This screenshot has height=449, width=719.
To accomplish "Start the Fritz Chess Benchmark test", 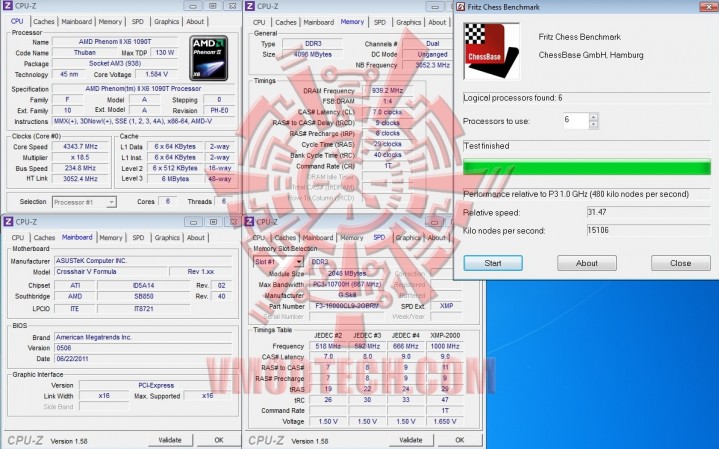I will 493,263.
